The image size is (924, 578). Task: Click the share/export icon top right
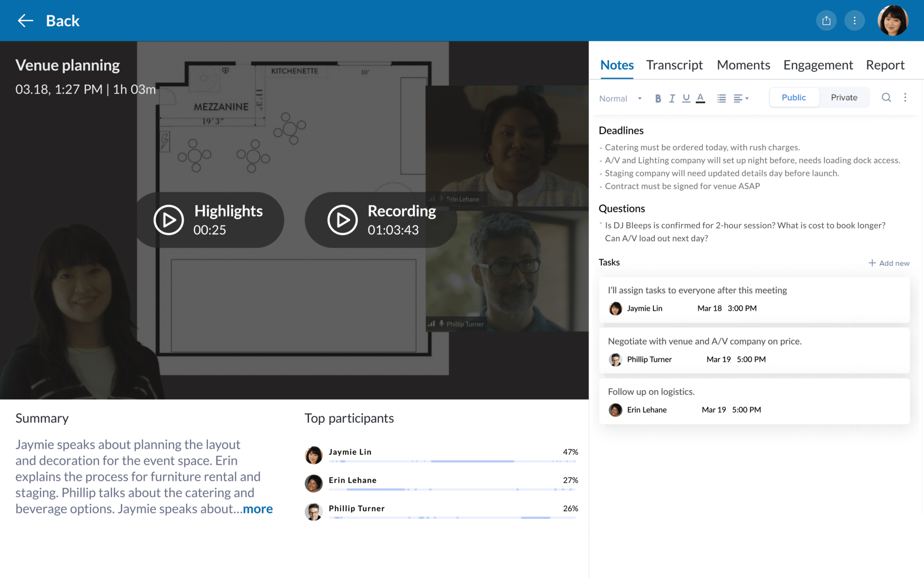(x=826, y=20)
